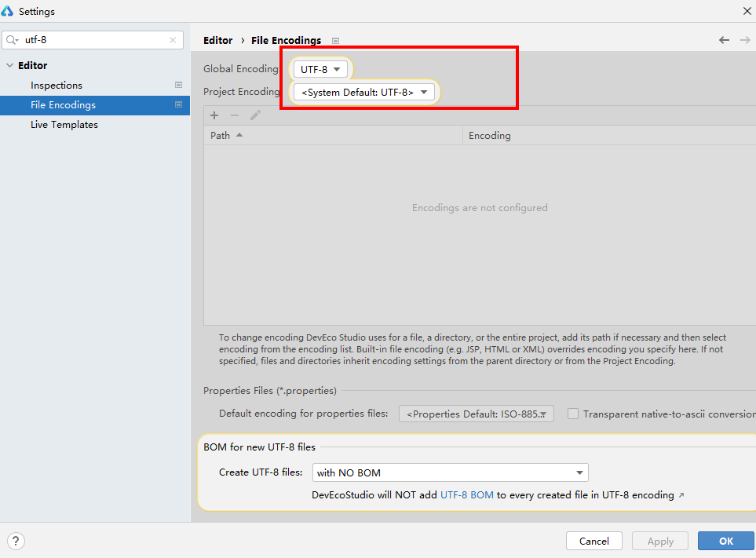Image resolution: width=756 pixels, height=558 pixels.
Task: Click the DevEco Studio logo in title bar
Action: [7, 11]
